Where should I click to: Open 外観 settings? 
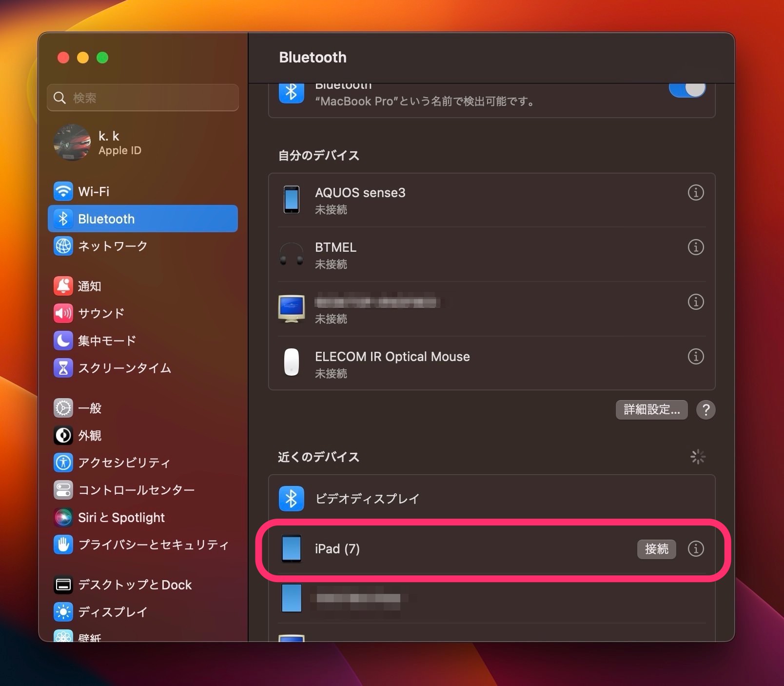point(143,435)
